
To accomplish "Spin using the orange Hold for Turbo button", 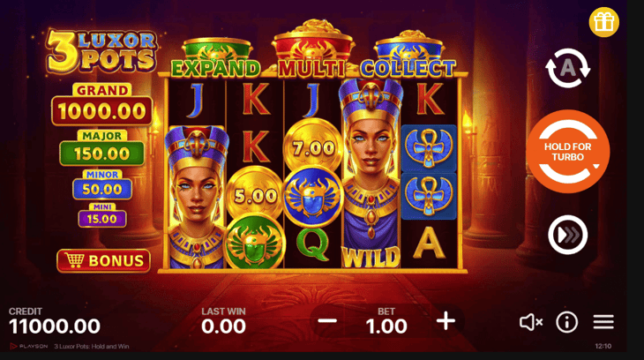I will pos(568,151).
